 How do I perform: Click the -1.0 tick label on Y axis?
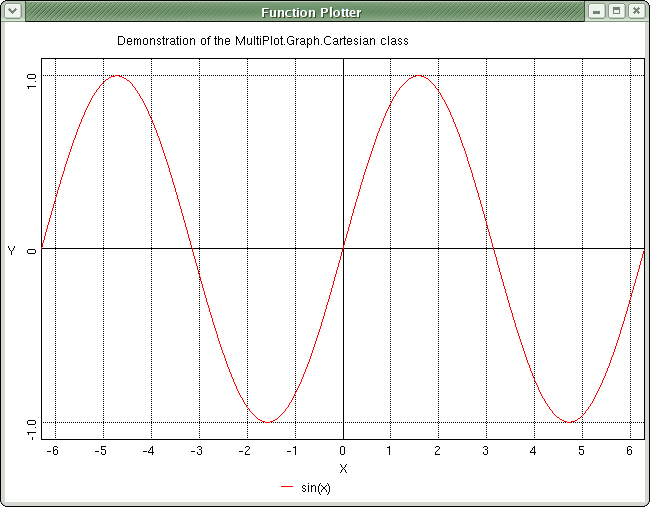[32, 427]
